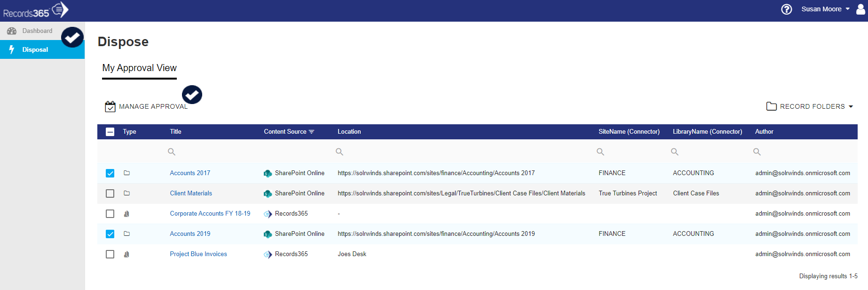Select Disposal in the sidebar

click(42, 49)
